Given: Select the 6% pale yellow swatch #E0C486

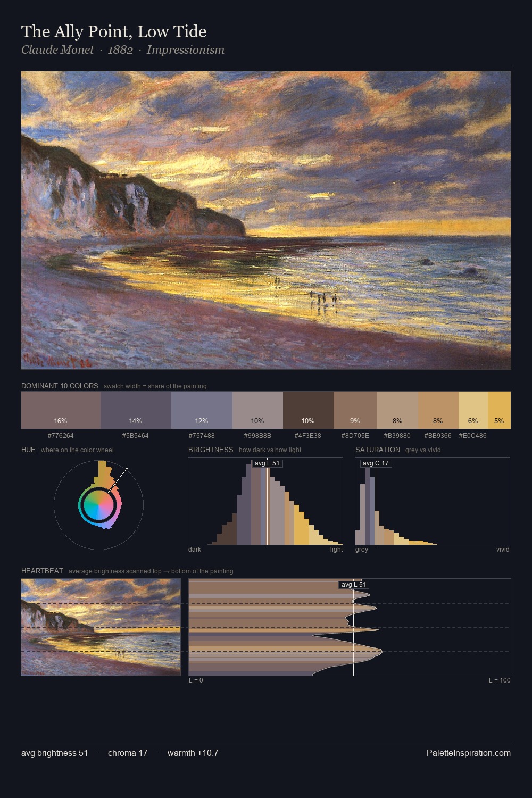Looking at the screenshot, I should [x=473, y=410].
